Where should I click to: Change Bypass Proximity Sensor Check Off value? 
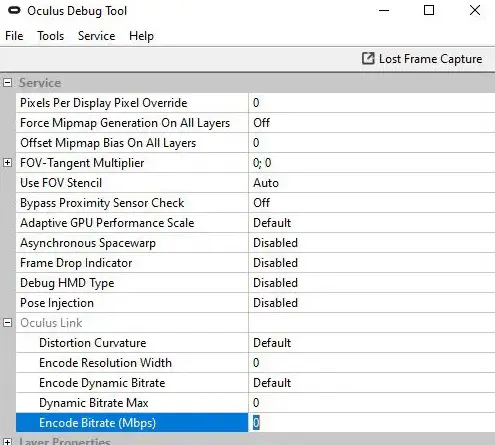pyautogui.click(x=372, y=203)
